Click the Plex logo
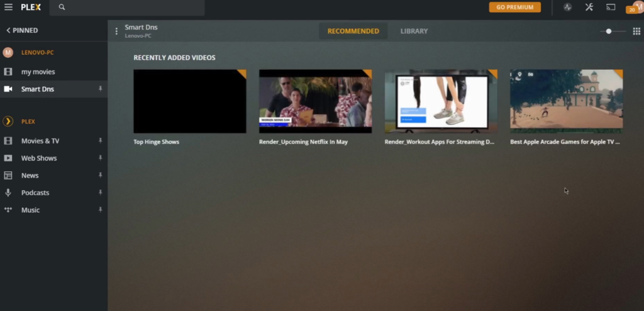The height and width of the screenshot is (311, 644). pyautogui.click(x=31, y=7)
